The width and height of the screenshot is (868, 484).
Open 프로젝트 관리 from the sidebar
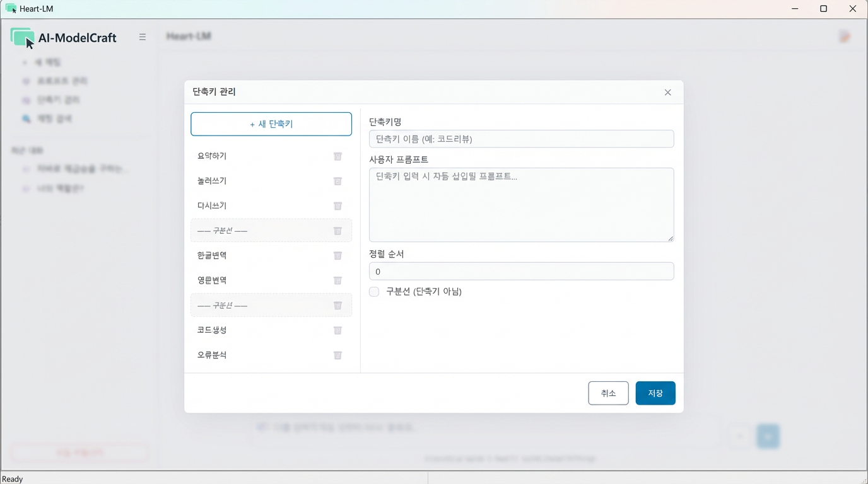(x=60, y=81)
